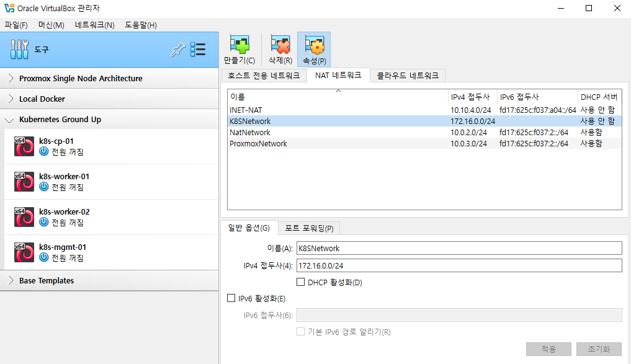The height and width of the screenshot is (364, 631).
Task: Click the 10.0.2.0/24 IPv4 prefix cell
Action: point(468,132)
